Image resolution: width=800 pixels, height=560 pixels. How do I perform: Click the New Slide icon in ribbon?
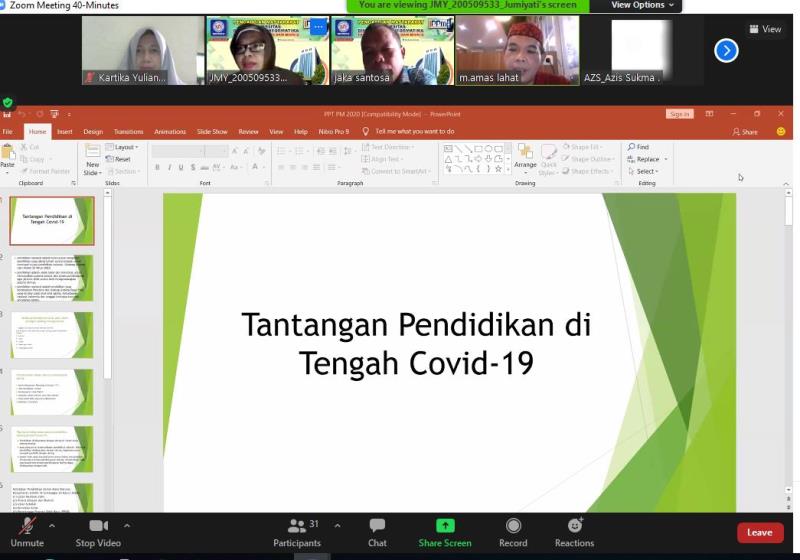click(x=92, y=159)
